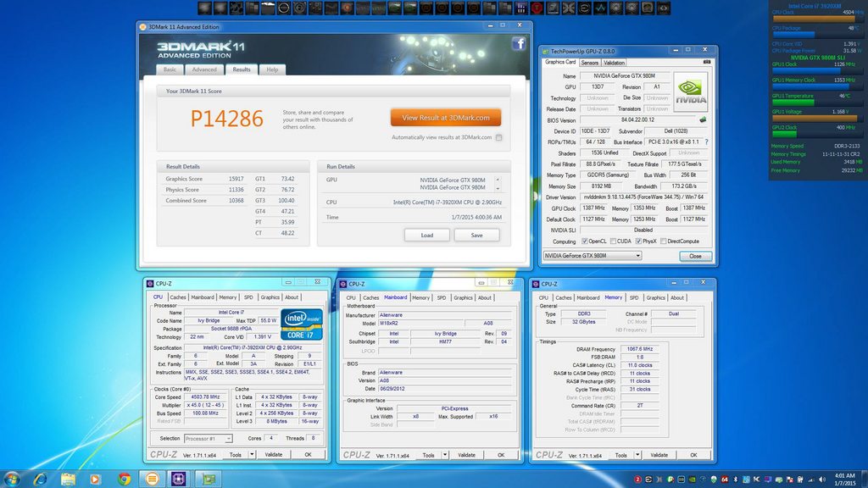Open Windows Explorer folder icon on taskbar

coord(68,479)
